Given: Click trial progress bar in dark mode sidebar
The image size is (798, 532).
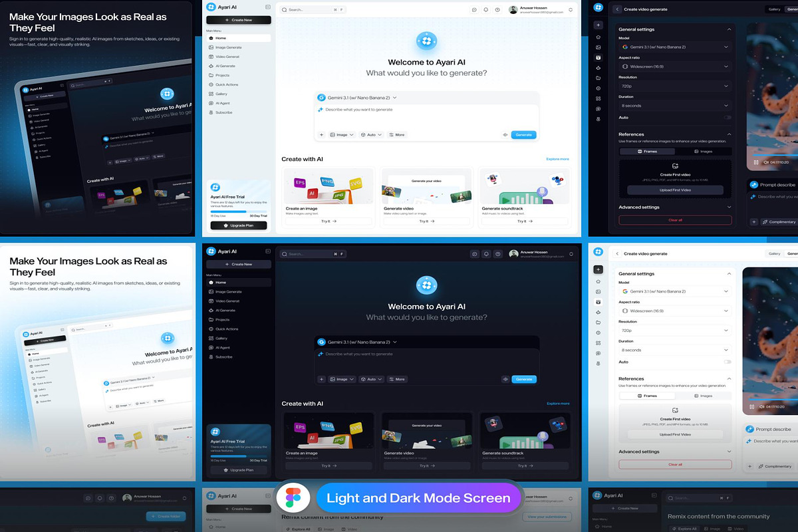Looking at the screenshot, I should (239, 457).
